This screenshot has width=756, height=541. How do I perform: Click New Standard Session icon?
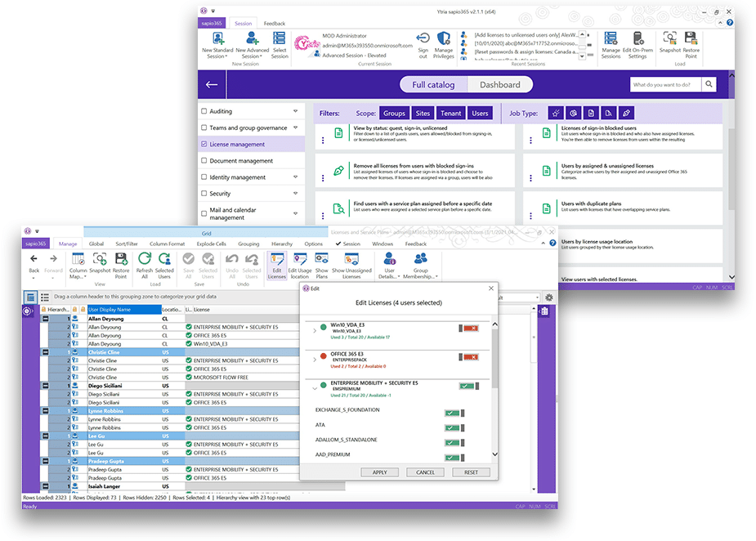coord(218,38)
